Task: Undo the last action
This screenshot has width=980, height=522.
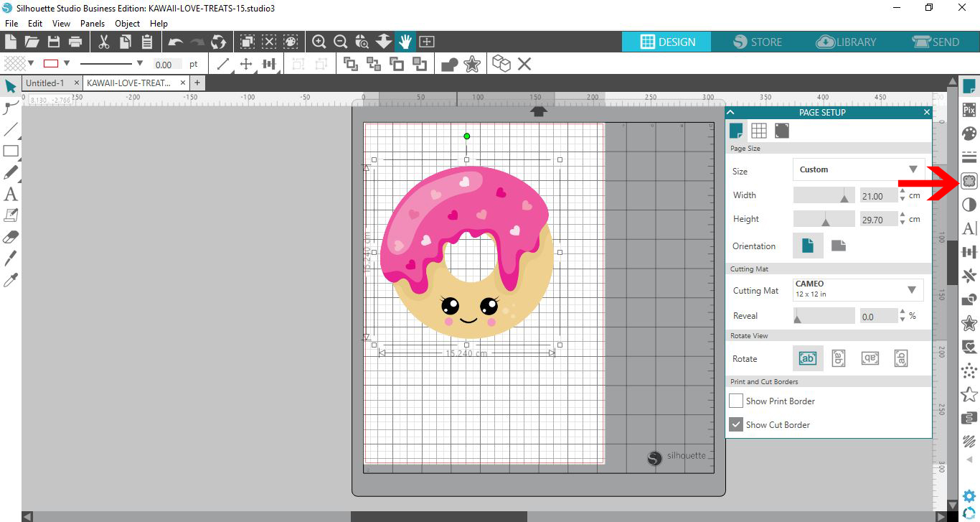Action: 176,42
